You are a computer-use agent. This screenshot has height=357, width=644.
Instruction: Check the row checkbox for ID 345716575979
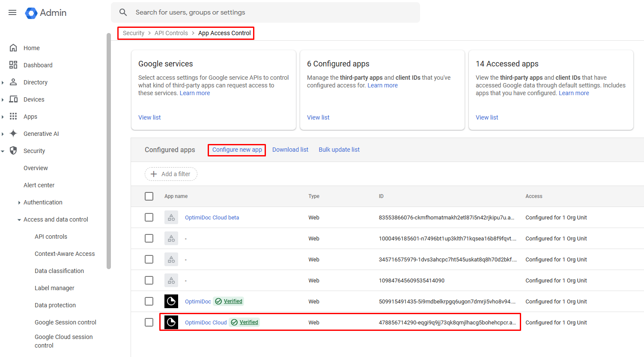149,259
